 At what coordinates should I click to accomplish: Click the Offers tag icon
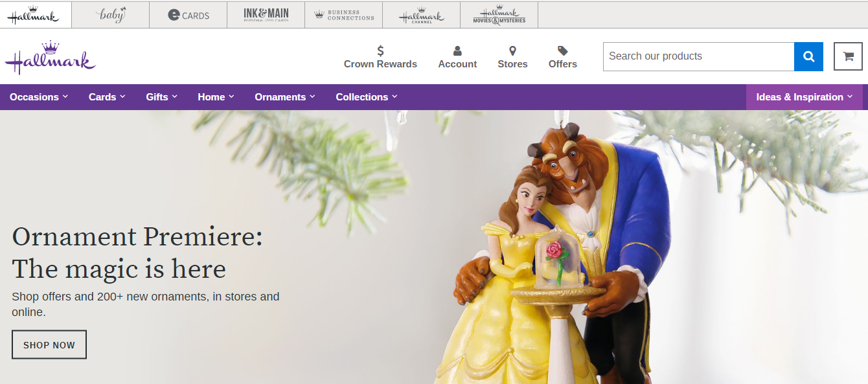point(563,51)
